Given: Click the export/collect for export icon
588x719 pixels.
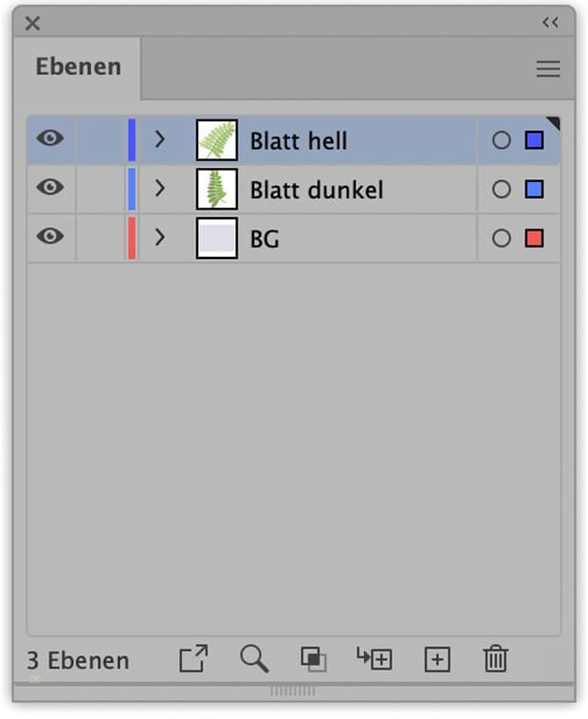Looking at the screenshot, I should (x=193, y=658).
